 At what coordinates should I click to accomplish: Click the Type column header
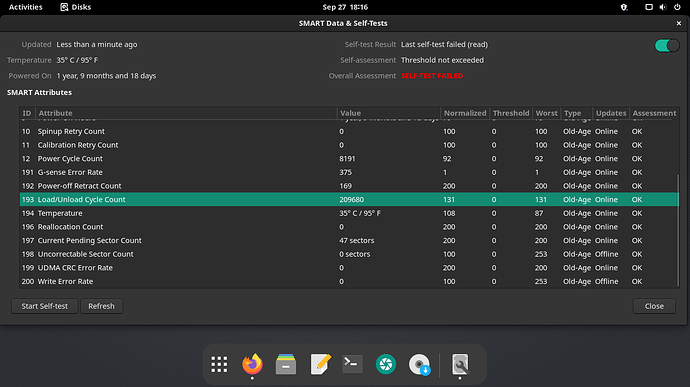pos(577,113)
